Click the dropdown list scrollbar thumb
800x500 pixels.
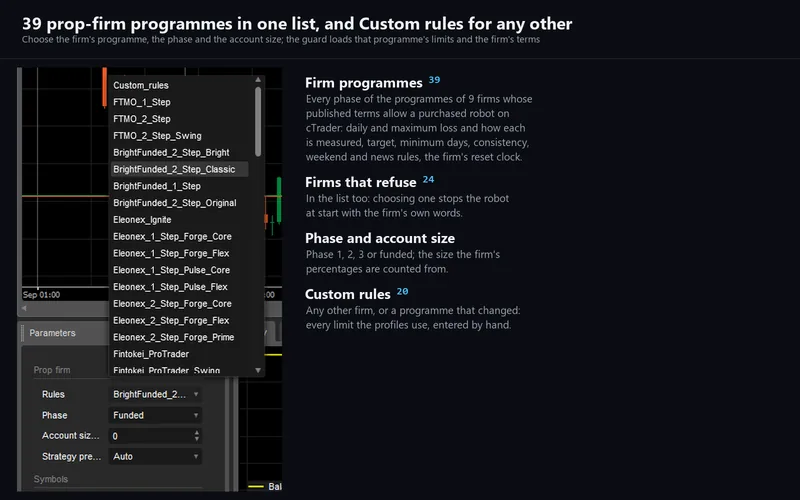coord(258,121)
